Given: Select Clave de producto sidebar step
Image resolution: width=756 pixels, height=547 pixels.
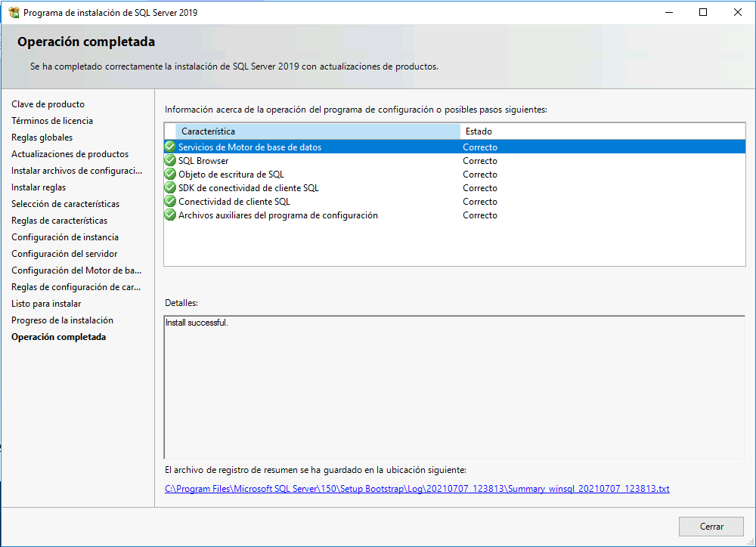Looking at the screenshot, I should click(x=48, y=104).
